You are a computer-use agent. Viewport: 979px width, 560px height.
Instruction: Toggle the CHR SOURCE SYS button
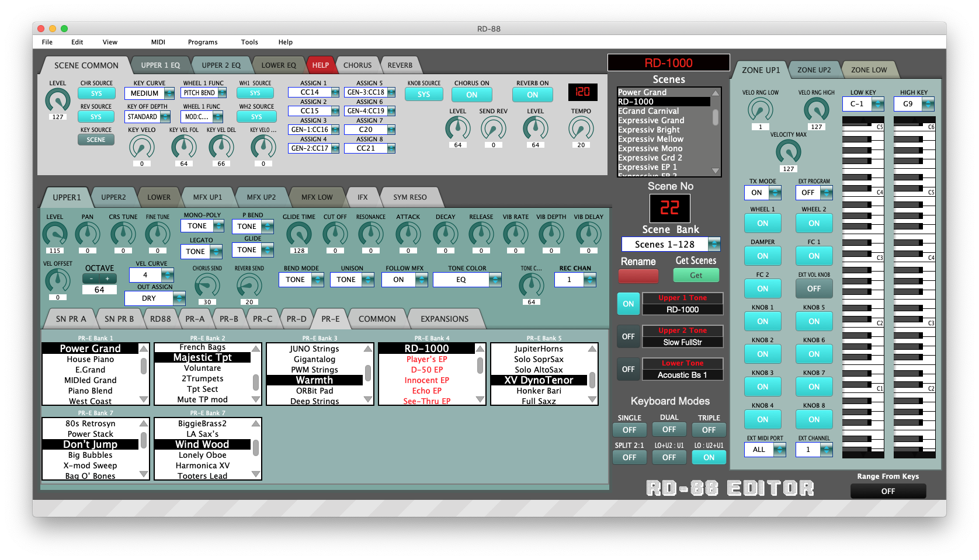[x=96, y=93]
